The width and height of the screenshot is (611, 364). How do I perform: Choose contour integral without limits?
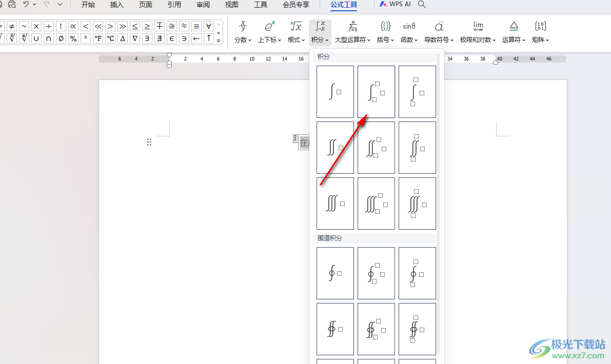tap(335, 273)
